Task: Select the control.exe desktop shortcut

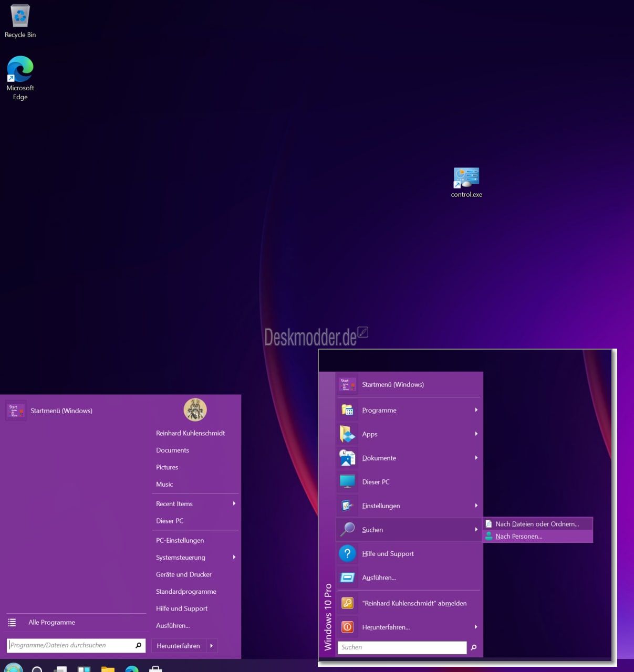Action: pos(466,183)
